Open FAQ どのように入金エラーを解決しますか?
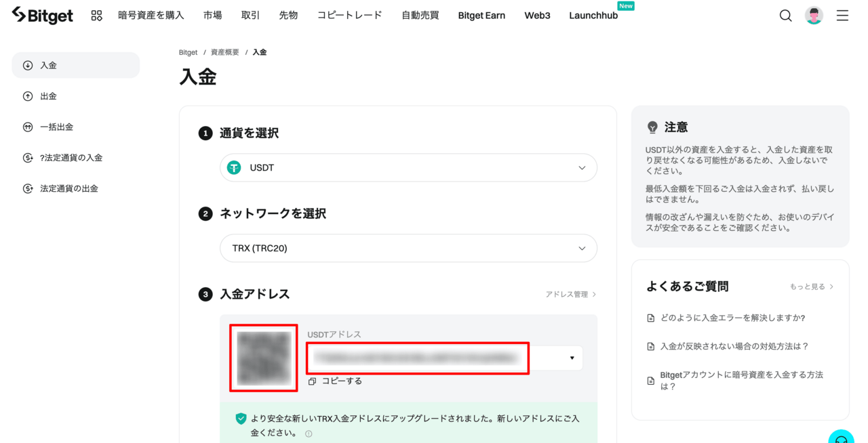Viewport: 868px width, 443px height. coord(732,318)
